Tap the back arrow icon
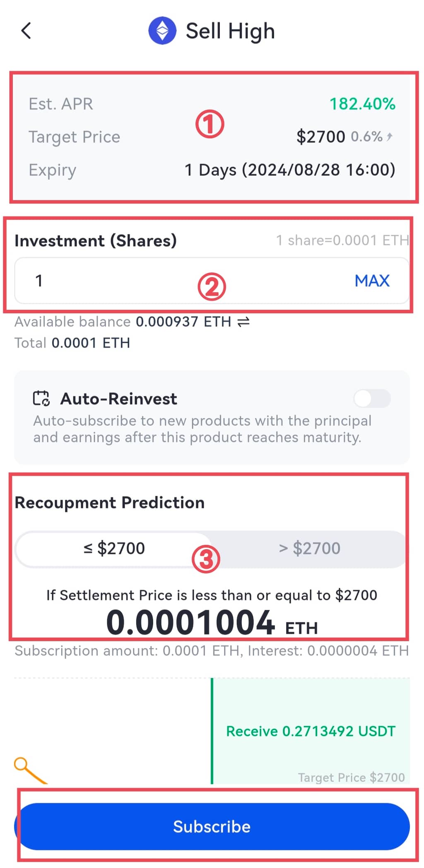 [26, 31]
